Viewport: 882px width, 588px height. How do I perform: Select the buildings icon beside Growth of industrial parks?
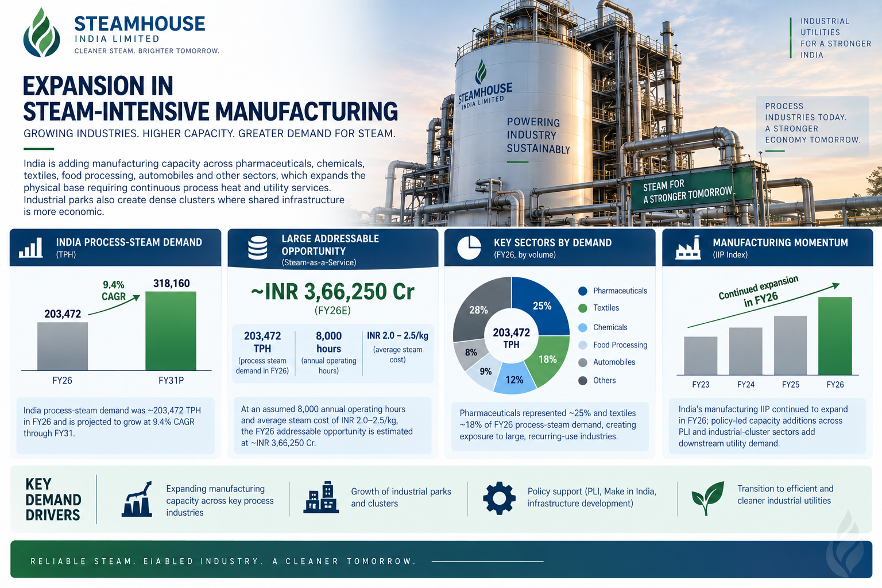(321, 497)
